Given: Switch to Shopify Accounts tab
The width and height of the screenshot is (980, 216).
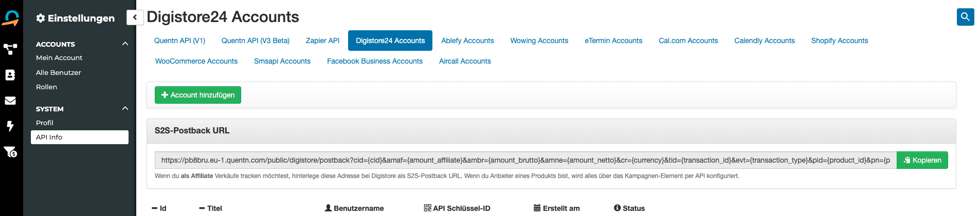Looking at the screenshot, I should point(840,41).
